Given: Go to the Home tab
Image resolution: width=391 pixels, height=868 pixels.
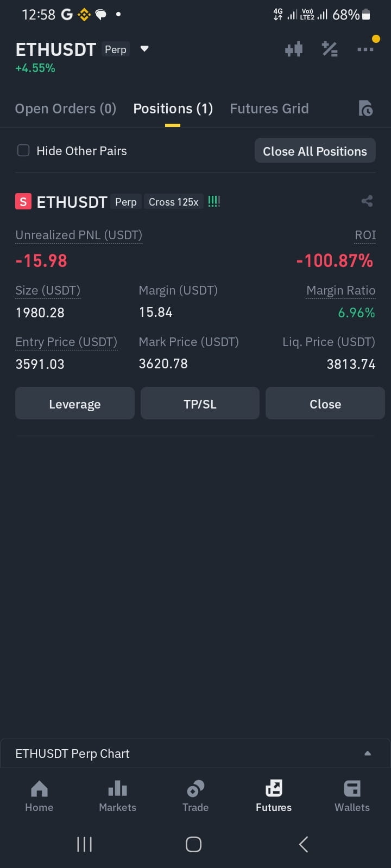Looking at the screenshot, I should pos(39,796).
